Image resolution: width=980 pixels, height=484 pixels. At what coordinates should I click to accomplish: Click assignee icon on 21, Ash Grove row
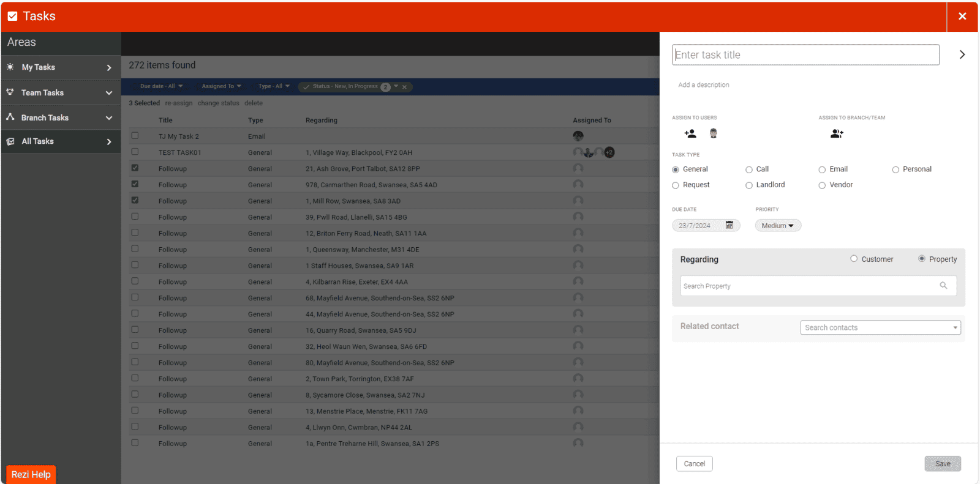(578, 168)
